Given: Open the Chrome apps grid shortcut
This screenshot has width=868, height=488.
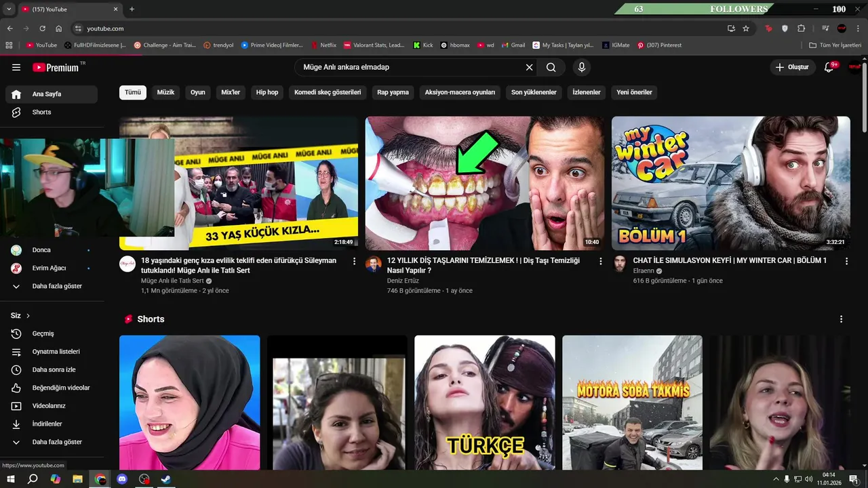Looking at the screenshot, I should [x=9, y=45].
